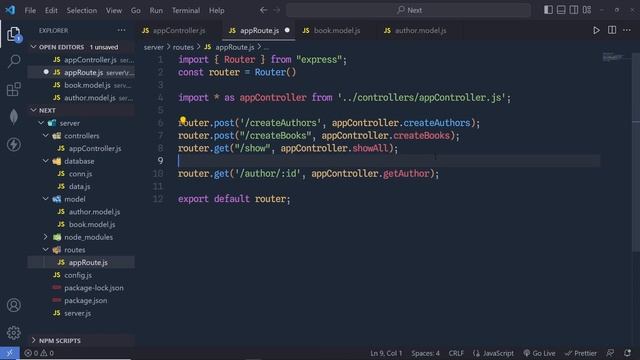This screenshot has width=640, height=360.
Task: Open the Manage gear icon
Action: (x=13, y=333)
